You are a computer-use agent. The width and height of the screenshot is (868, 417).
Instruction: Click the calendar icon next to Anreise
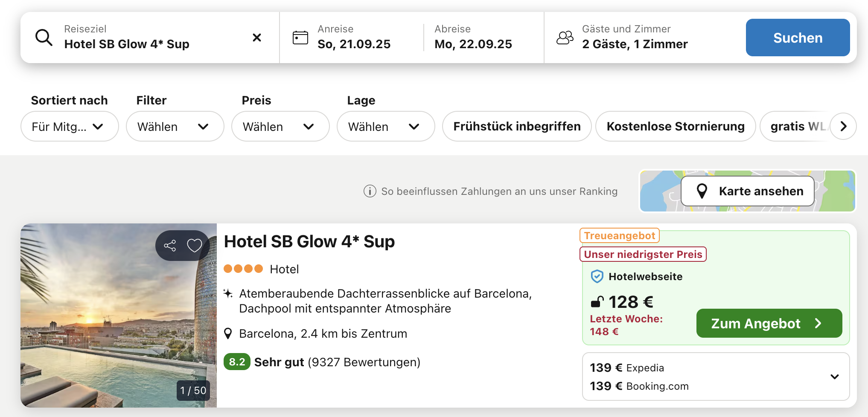[300, 38]
